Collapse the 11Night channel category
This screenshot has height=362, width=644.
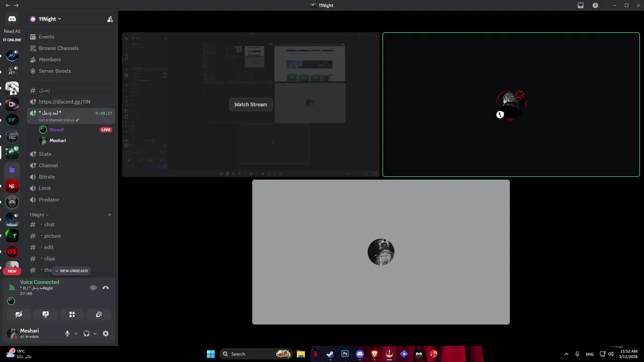click(39, 215)
